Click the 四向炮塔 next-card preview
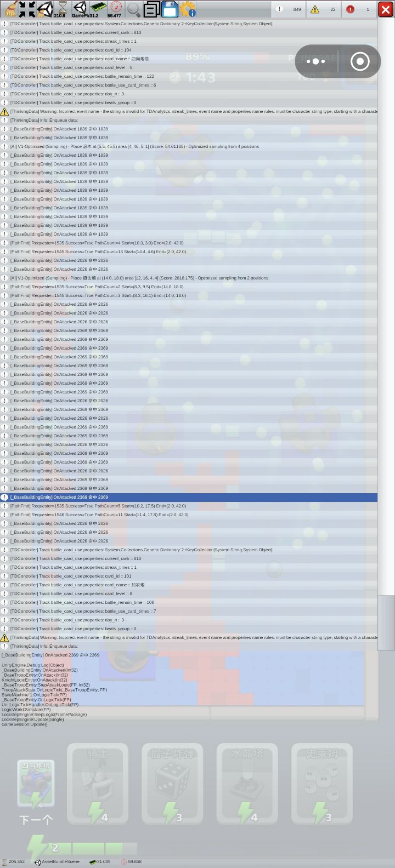This screenshot has height=868, width=395. pos(36,784)
